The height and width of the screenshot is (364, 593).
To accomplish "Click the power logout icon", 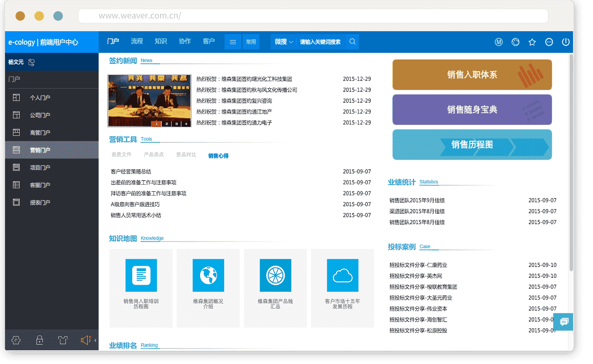I will click(566, 42).
